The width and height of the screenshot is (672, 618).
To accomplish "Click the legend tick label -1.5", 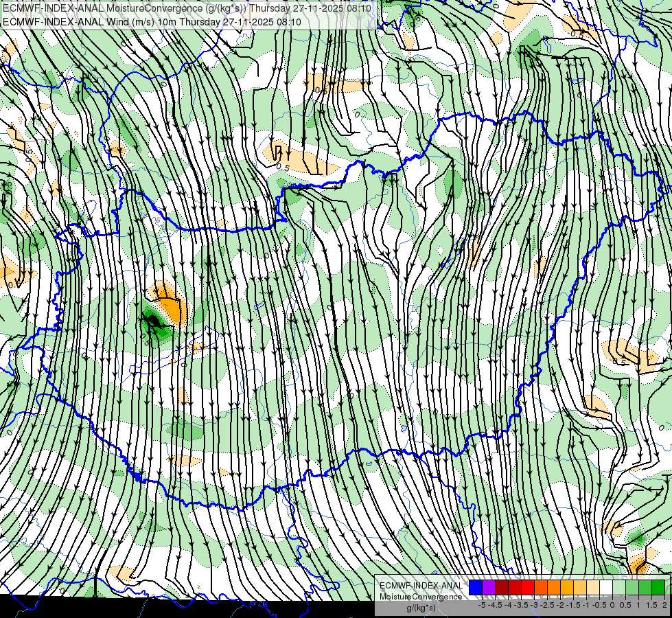I will coord(573,605).
